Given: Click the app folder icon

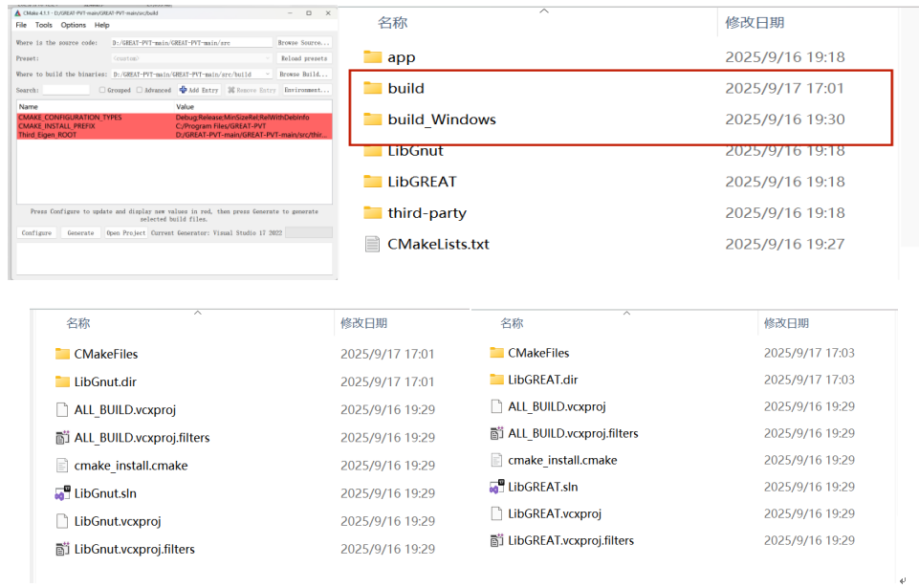Looking at the screenshot, I should (372, 56).
